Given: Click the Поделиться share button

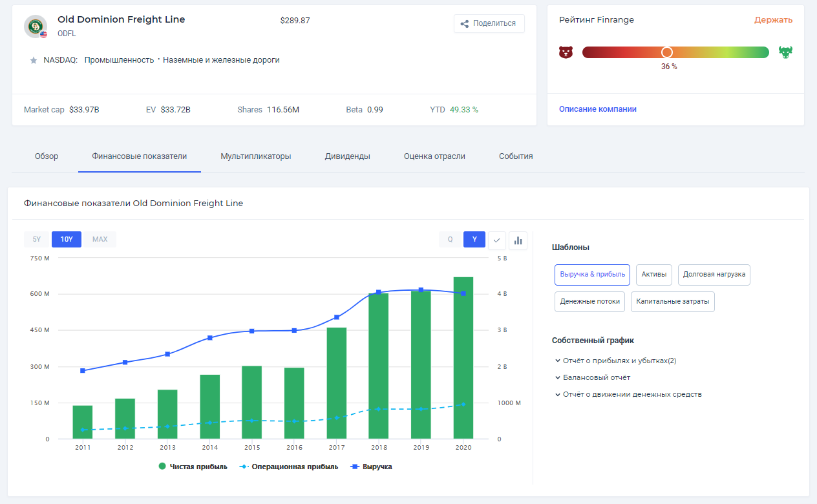Looking at the screenshot, I should tap(489, 24).
